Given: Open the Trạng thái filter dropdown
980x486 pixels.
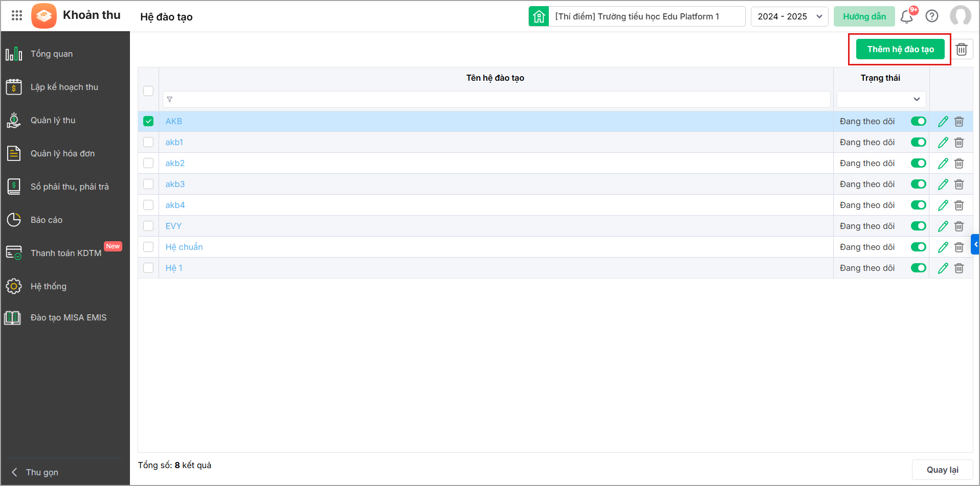Looking at the screenshot, I should pyautogui.click(x=881, y=99).
